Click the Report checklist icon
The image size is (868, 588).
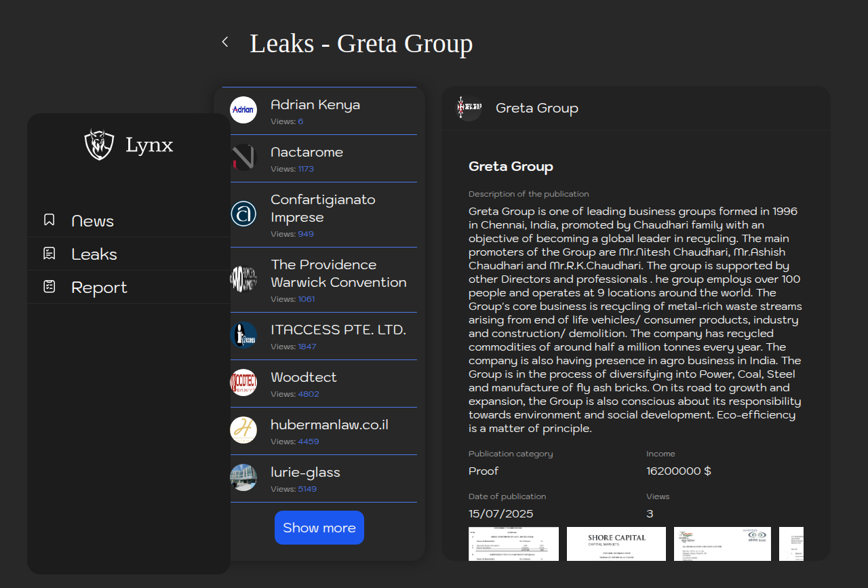click(x=49, y=287)
